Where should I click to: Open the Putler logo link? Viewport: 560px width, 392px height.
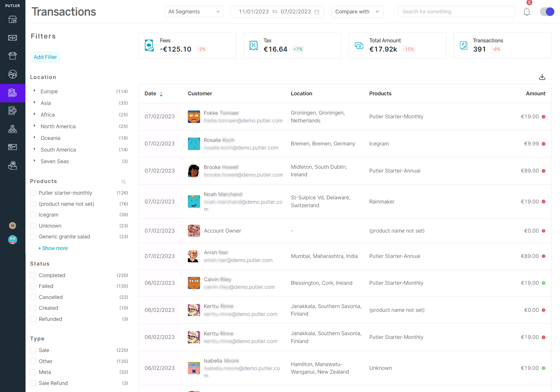click(13, 6)
